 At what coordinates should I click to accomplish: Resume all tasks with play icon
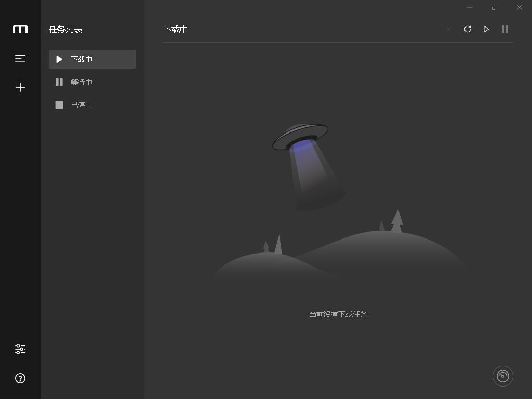pyautogui.click(x=486, y=29)
